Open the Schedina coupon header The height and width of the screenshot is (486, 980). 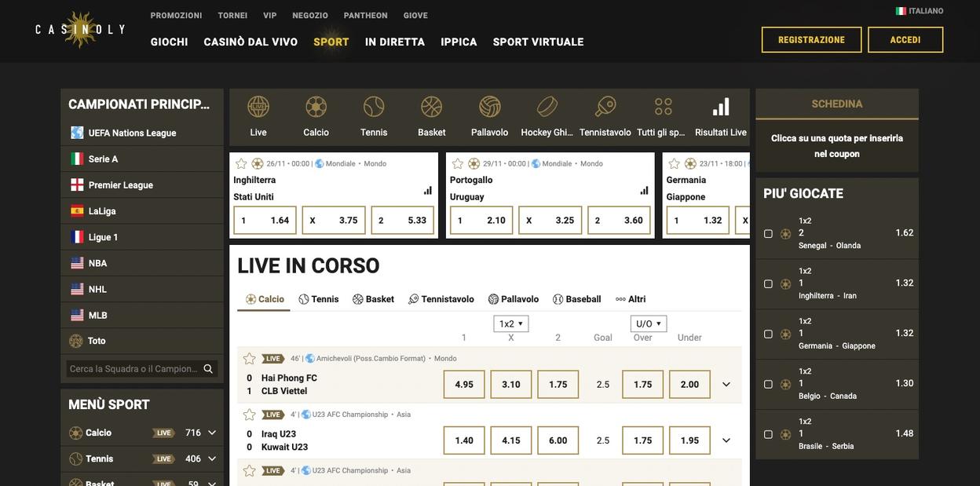point(837,104)
